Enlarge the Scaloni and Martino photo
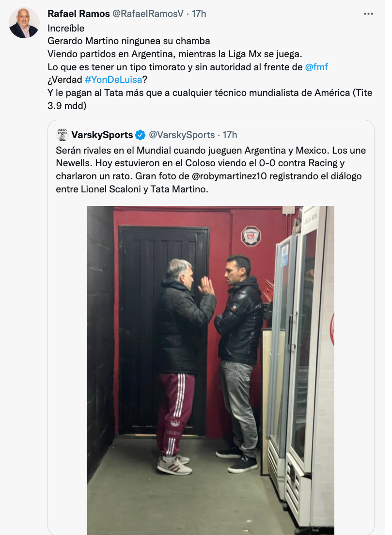The image size is (392, 535). [210, 370]
